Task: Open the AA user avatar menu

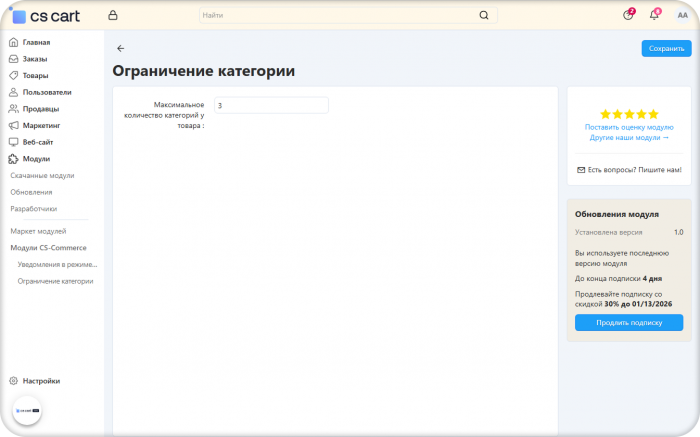Action: click(x=683, y=15)
